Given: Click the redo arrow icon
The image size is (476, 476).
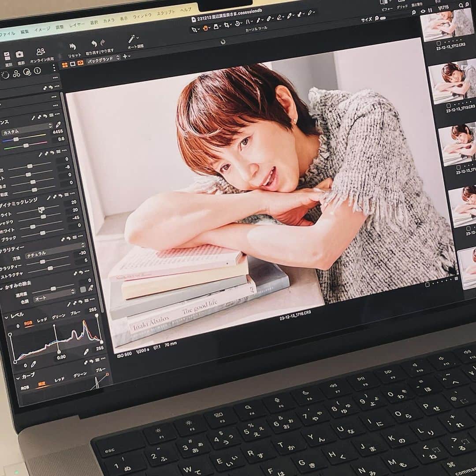Looking at the screenshot, I should click(x=103, y=42).
